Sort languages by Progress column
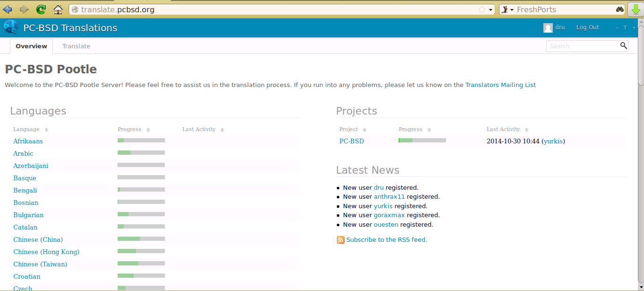 click(134, 129)
